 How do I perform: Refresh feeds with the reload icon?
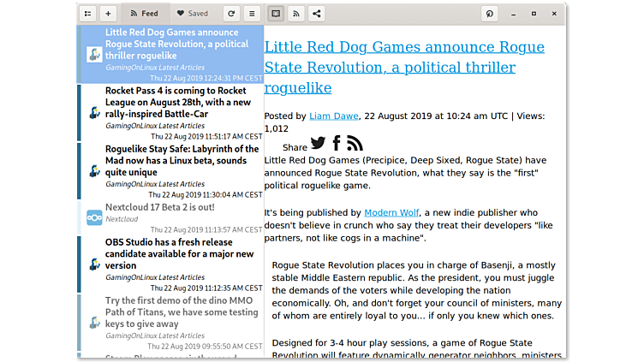(x=230, y=14)
